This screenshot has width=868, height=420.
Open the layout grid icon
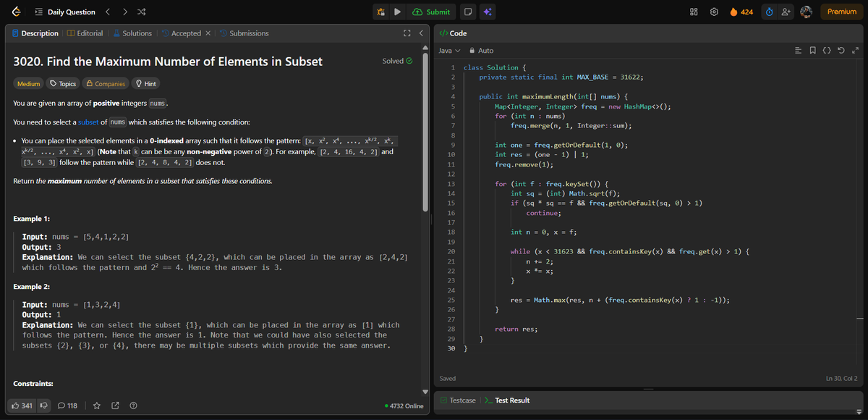694,12
